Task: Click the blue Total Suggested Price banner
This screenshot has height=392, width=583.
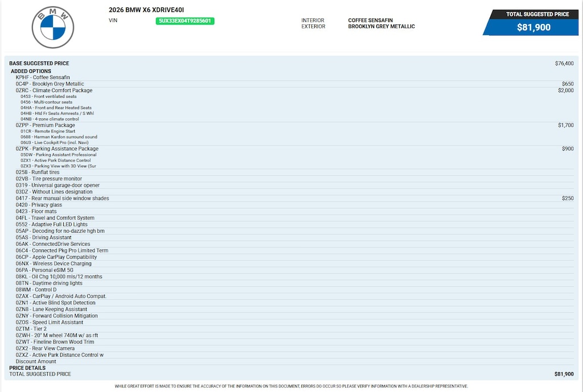Action: pos(531,23)
